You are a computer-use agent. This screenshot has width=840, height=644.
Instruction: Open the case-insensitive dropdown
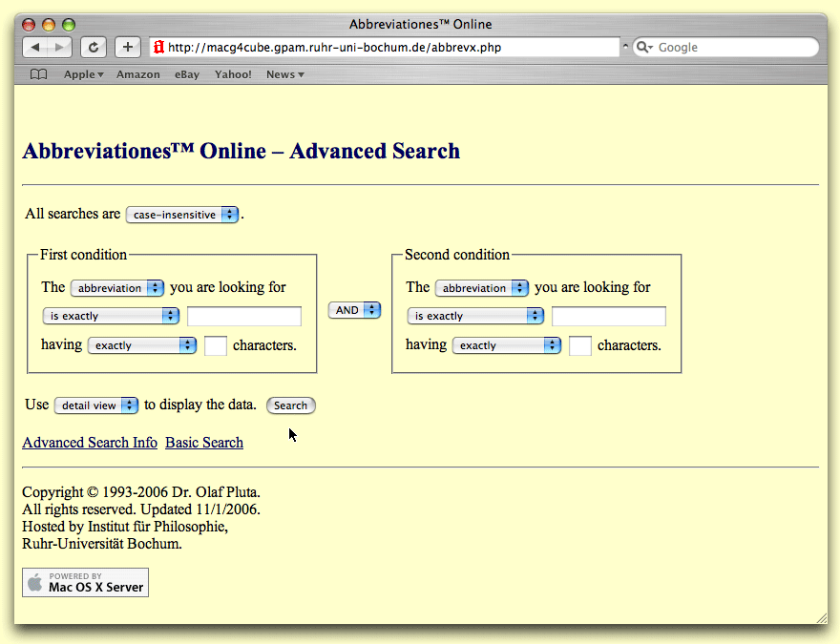click(x=182, y=215)
